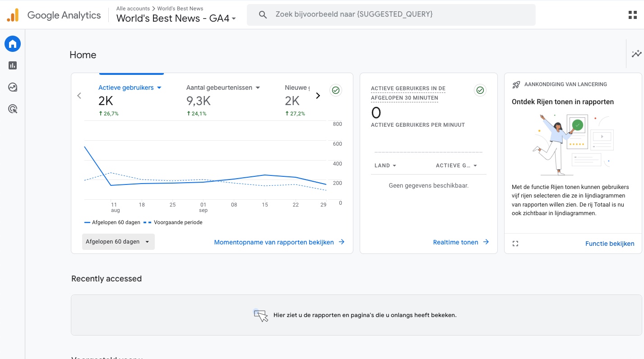Click the Home page heading
The width and height of the screenshot is (644, 359).
click(83, 55)
